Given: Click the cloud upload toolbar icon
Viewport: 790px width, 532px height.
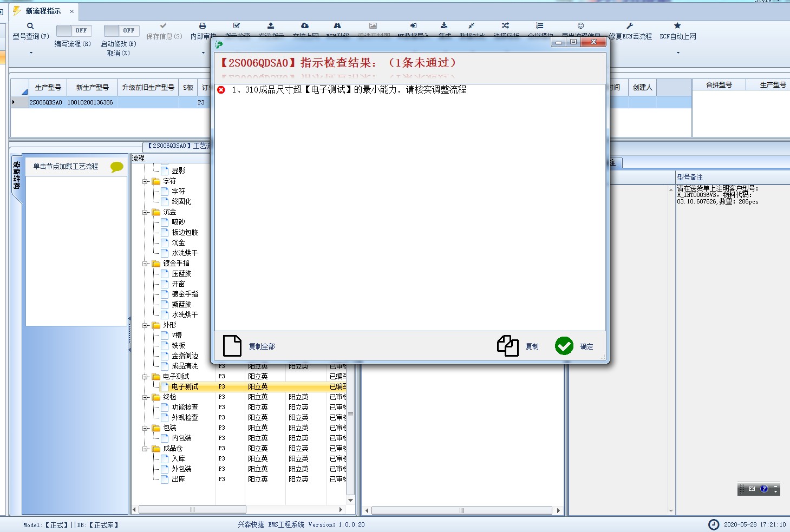Looking at the screenshot, I should [305, 26].
